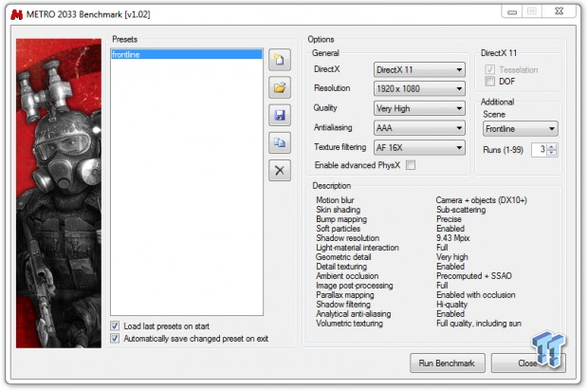Click the Motion blur description entry
Viewport: 588px width, 391px height.
point(335,200)
